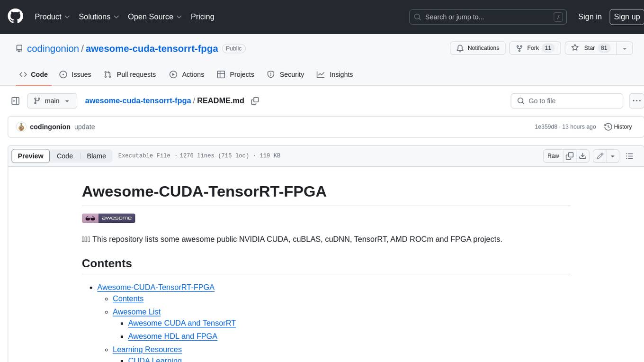The height and width of the screenshot is (362, 644).
Task: Open breadcrumb awesome-cuda-tensorrt-fpga folder link
Action: (x=138, y=101)
